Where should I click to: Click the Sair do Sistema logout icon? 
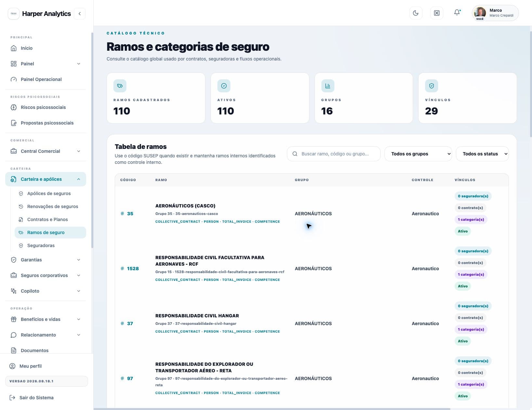pyautogui.click(x=12, y=398)
